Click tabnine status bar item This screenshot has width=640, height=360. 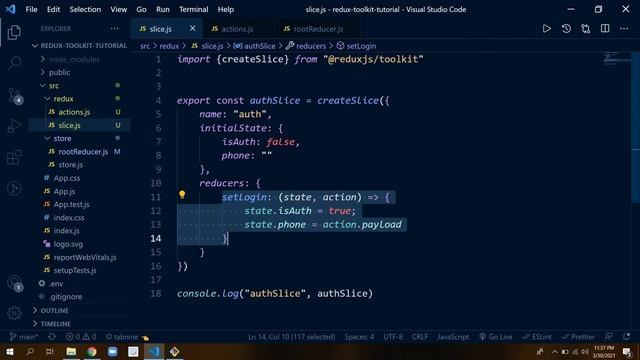point(127,337)
